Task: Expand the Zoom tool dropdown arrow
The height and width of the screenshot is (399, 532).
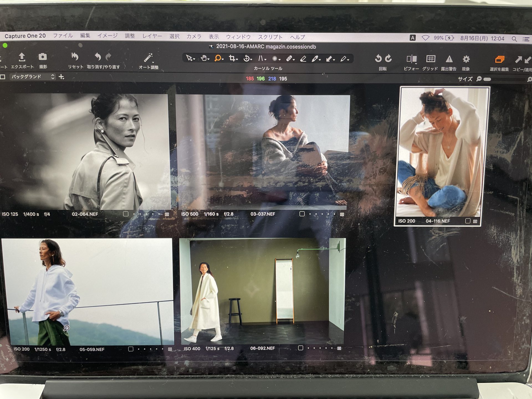Action: pos(223,60)
